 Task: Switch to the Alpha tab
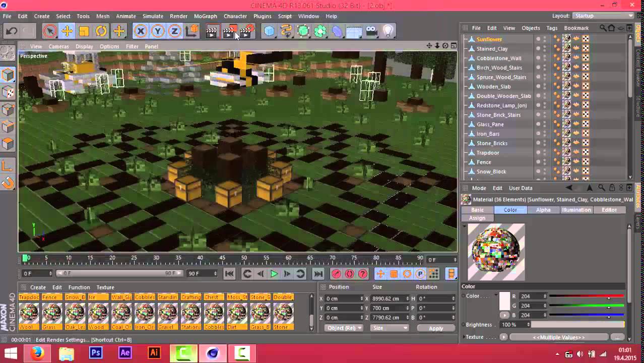tap(543, 210)
